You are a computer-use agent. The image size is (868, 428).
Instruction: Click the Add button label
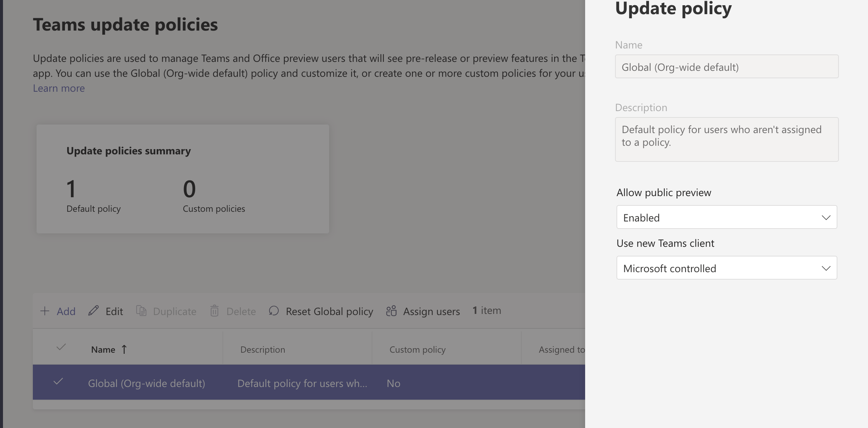pos(66,311)
